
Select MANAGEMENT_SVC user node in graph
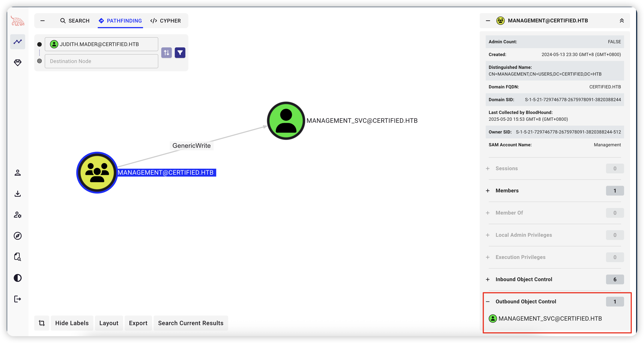click(286, 121)
